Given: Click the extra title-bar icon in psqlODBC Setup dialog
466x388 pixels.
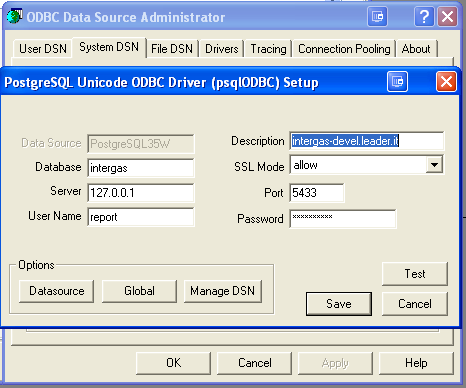Looking at the screenshot, I should pos(397,81).
